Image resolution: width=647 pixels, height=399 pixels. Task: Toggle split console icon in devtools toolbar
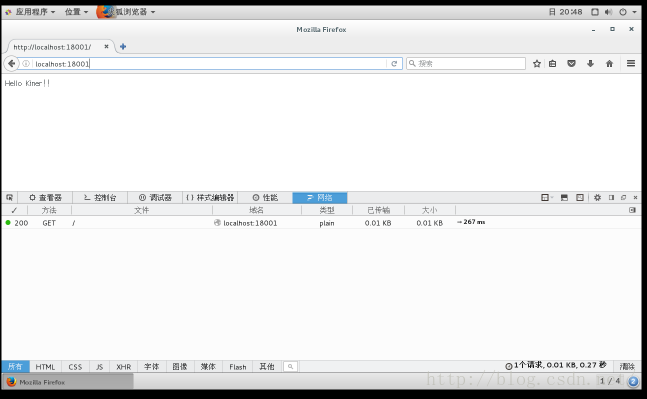(564, 198)
